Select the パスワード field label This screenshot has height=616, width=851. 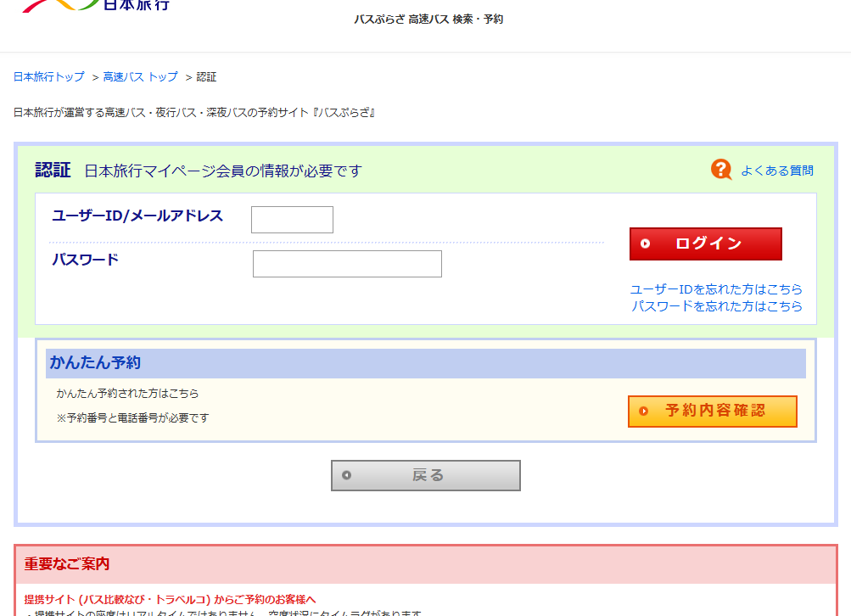point(85,260)
